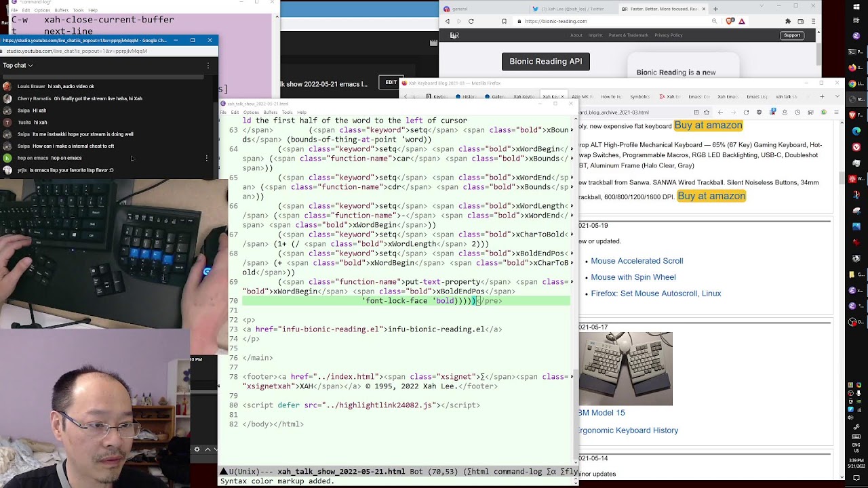This screenshot has height=488, width=868.
Task: Open About link on Bionic Reading site
Action: tap(576, 35)
